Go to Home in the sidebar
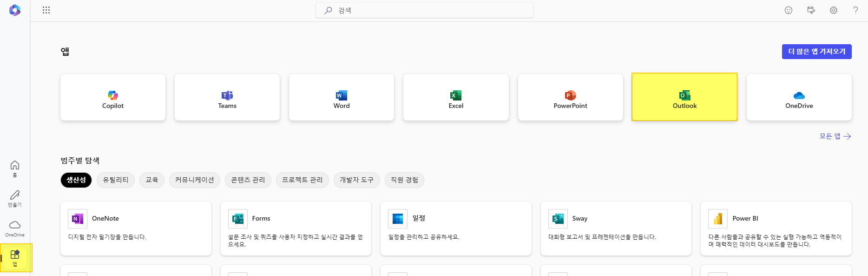868x276 pixels. coord(15,169)
